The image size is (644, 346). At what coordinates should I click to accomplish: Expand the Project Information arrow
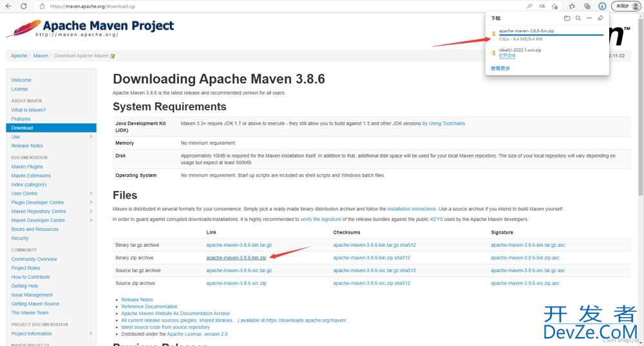91,333
